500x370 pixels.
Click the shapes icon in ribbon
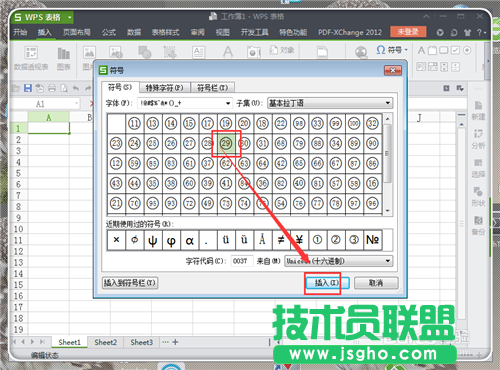pos(145,52)
